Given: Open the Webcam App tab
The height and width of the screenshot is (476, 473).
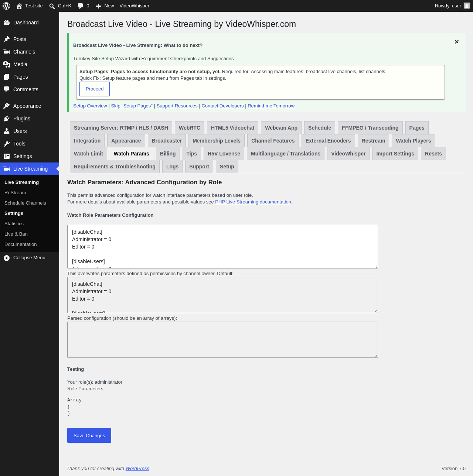Looking at the screenshot, I should [281, 128].
